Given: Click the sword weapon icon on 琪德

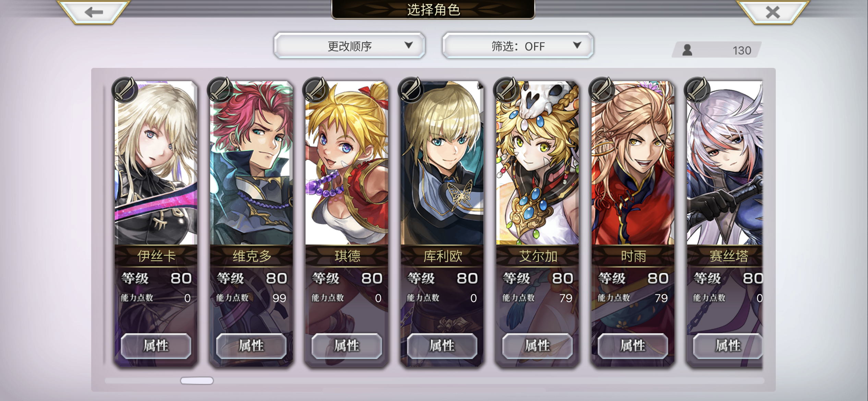Looking at the screenshot, I should [315, 90].
